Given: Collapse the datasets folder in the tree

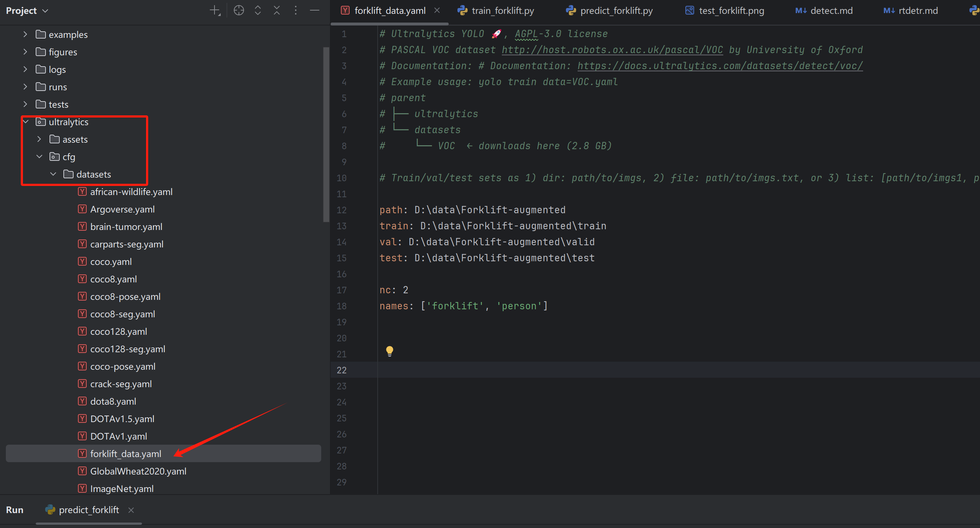Looking at the screenshot, I should (53, 174).
